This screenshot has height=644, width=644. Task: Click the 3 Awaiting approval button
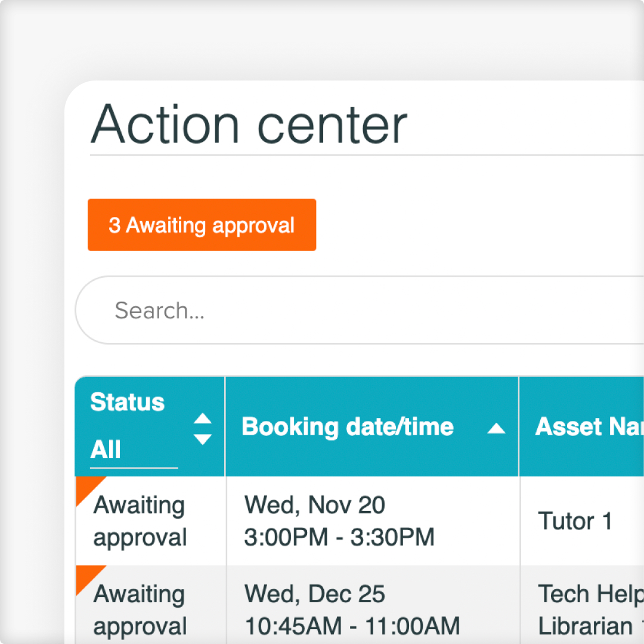[202, 225]
